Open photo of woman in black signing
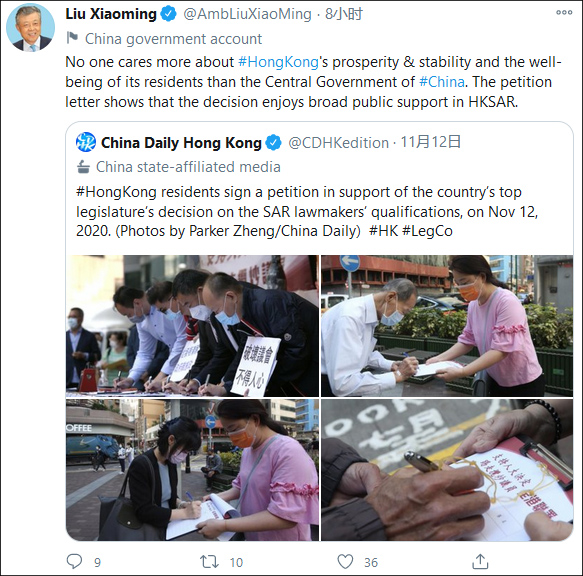Screen dimensions: 583x576 (x=192, y=470)
